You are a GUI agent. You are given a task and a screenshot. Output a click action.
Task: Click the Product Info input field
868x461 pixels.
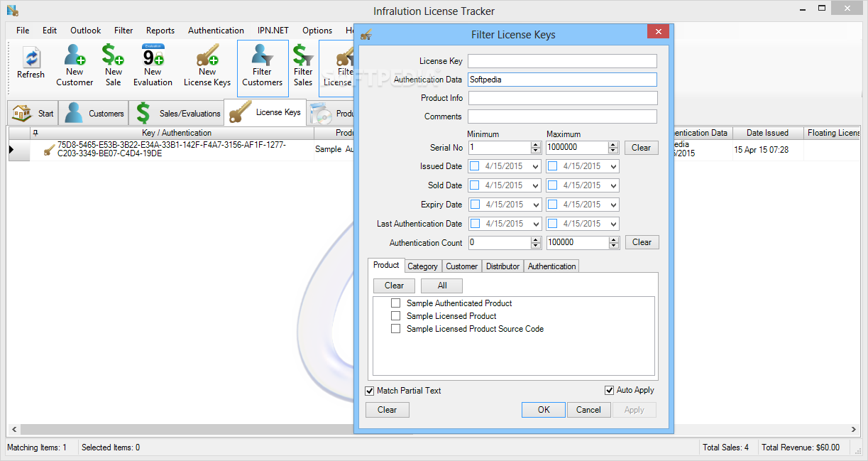pyautogui.click(x=563, y=98)
